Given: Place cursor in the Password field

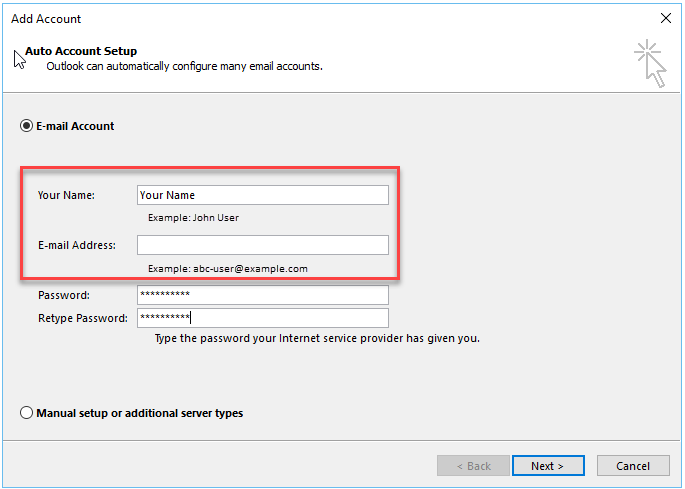Looking at the screenshot, I should point(262,295).
